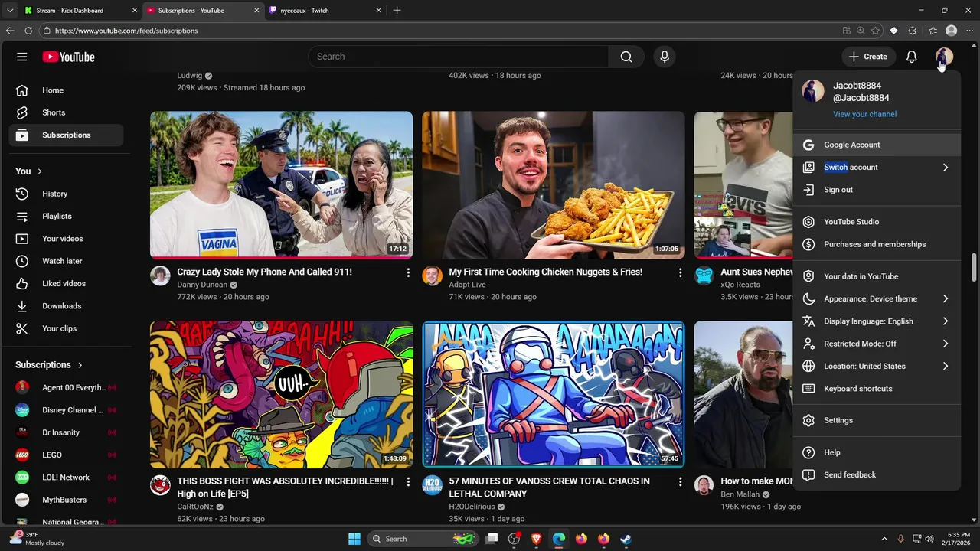Viewport: 980px width, 551px height.
Task: Click the browser address bar URL
Action: [x=126, y=31]
